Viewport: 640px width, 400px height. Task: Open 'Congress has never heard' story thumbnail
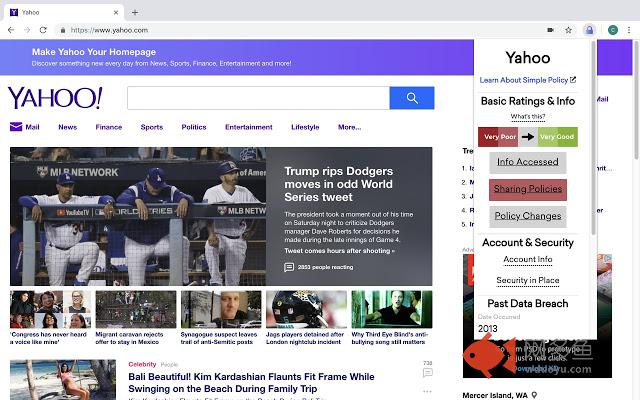(x=51, y=309)
